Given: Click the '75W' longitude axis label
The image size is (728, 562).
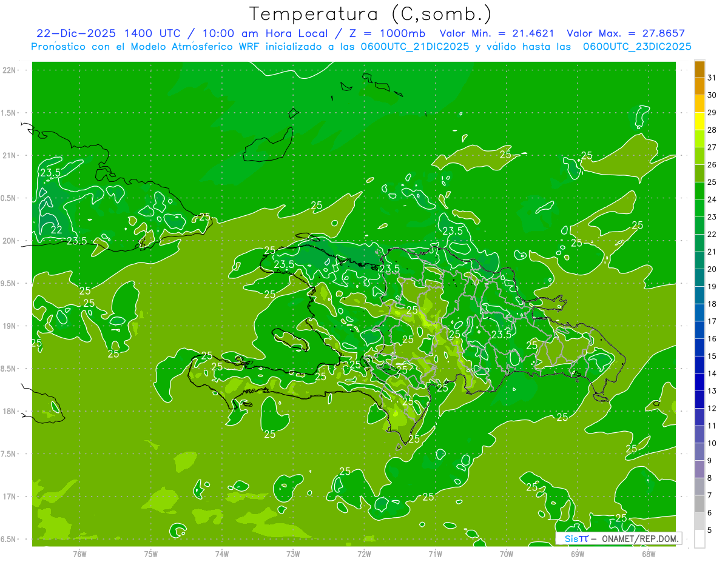Looking at the screenshot, I should (x=151, y=554).
